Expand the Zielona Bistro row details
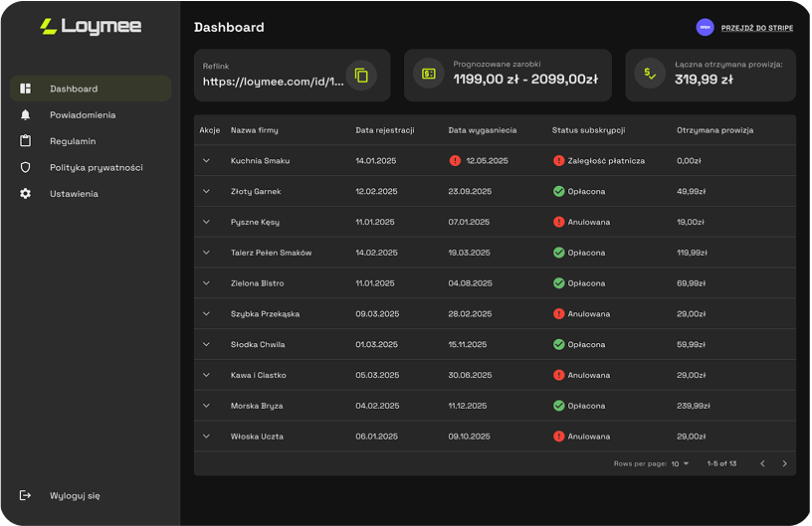 tap(207, 283)
